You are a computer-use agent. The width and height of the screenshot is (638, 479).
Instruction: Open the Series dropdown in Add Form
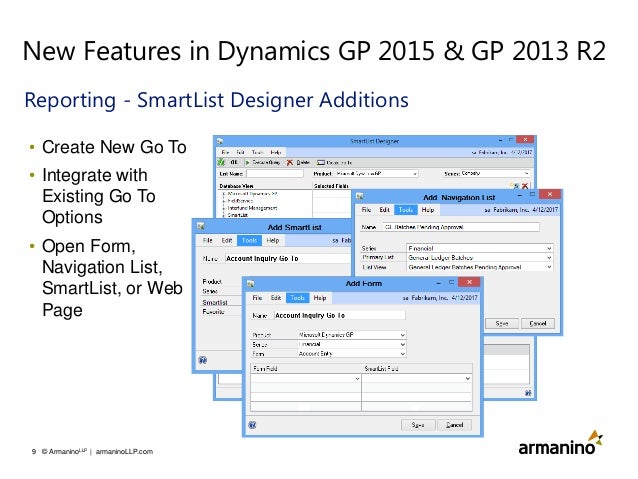(402, 344)
